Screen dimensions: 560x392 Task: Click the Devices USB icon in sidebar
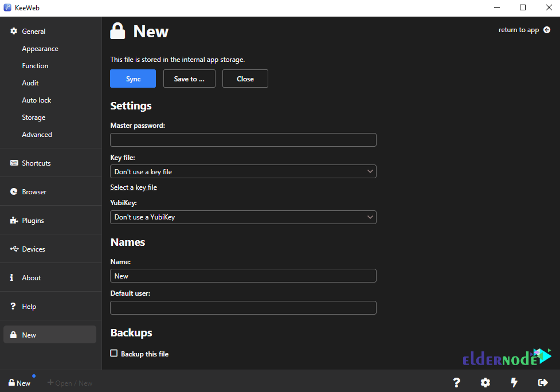(x=14, y=249)
